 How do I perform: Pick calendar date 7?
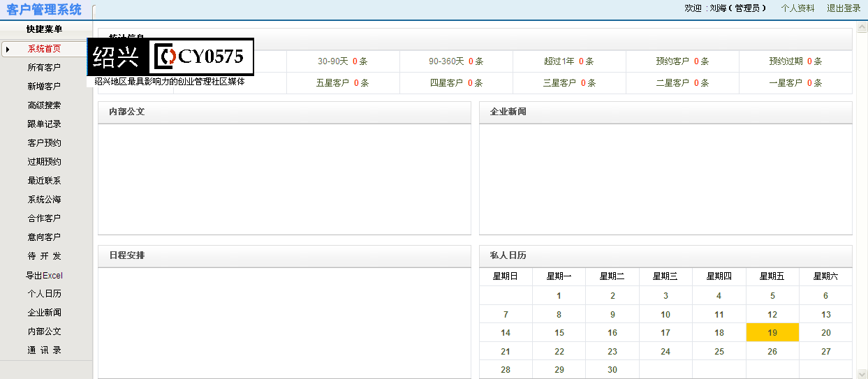[x=506, y=315]
